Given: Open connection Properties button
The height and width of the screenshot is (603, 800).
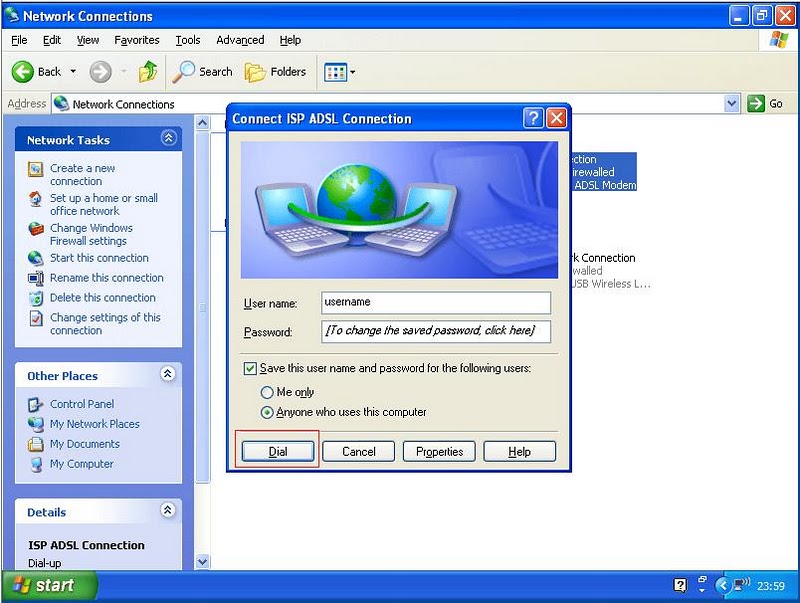Looking at the screenshot, I should click(x=439, y=452).
